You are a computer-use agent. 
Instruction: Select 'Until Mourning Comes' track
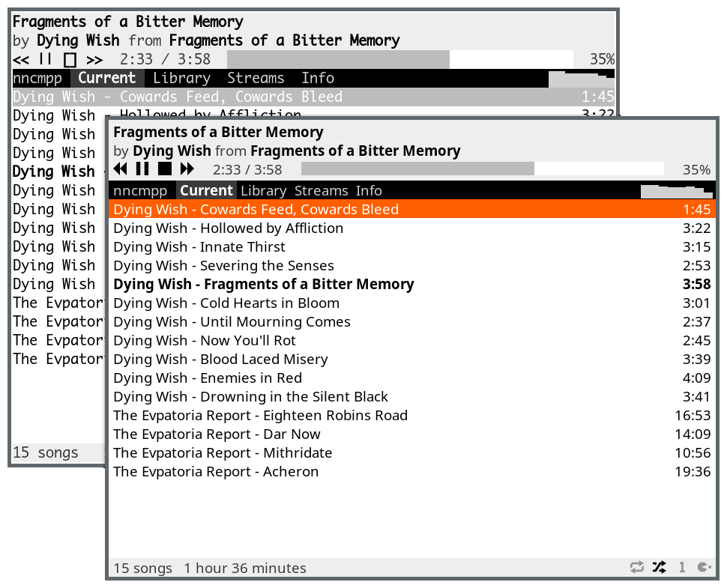(x=412, y=321)
